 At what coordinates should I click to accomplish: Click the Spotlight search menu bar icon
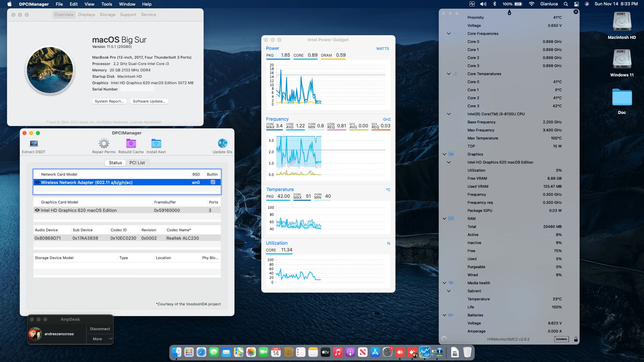566,4
